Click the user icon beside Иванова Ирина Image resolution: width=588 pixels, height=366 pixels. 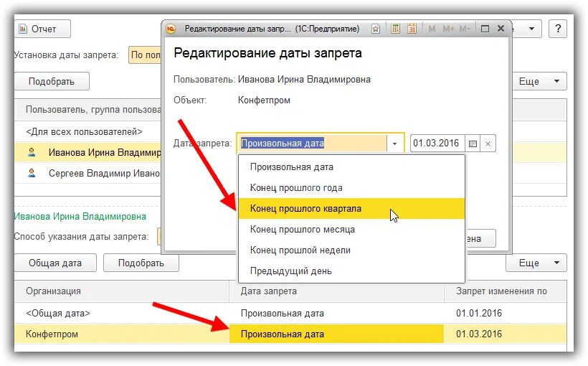coord(32,152)
